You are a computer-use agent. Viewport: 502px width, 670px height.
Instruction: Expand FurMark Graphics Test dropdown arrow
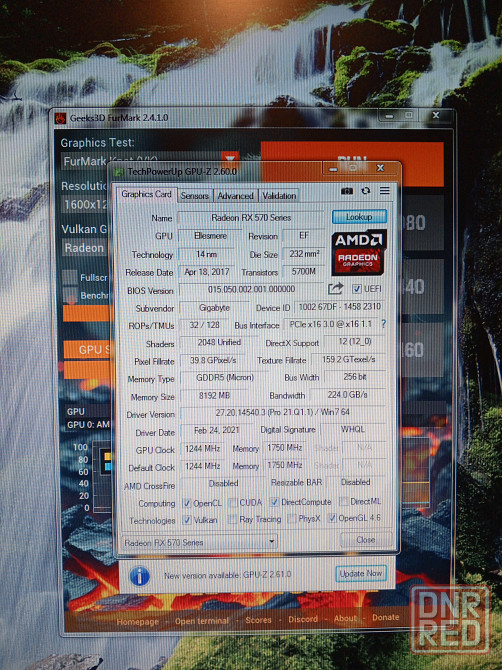pyautogui.click(x=230, y=159)
